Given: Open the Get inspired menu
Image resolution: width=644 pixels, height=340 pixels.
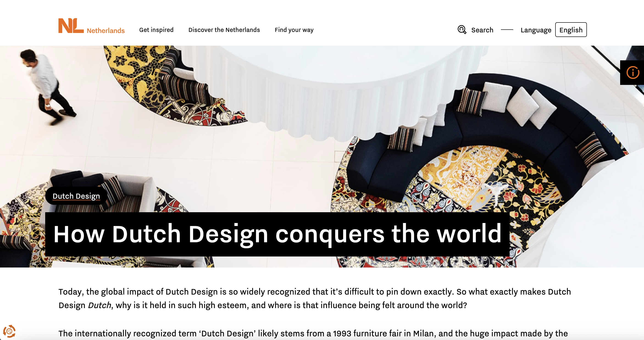Looking at the screenshot, I should (x=156, y=30).
